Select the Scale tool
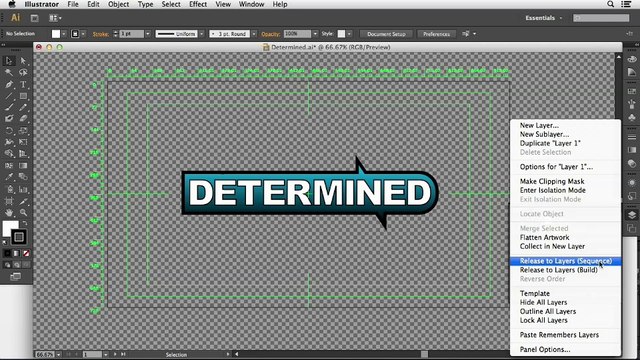Screen dimensions: 640x360 23,131
